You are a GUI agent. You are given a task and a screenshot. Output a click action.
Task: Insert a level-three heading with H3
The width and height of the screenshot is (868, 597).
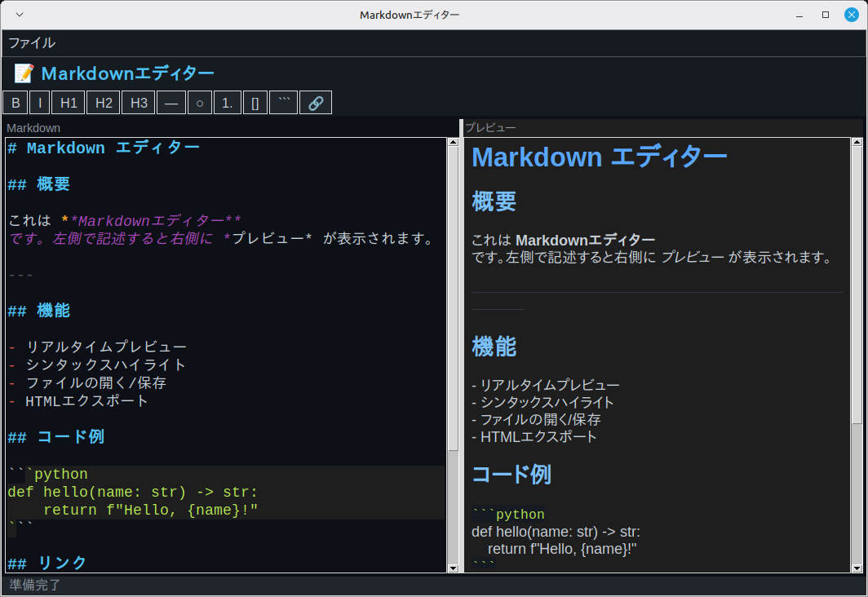139,103
